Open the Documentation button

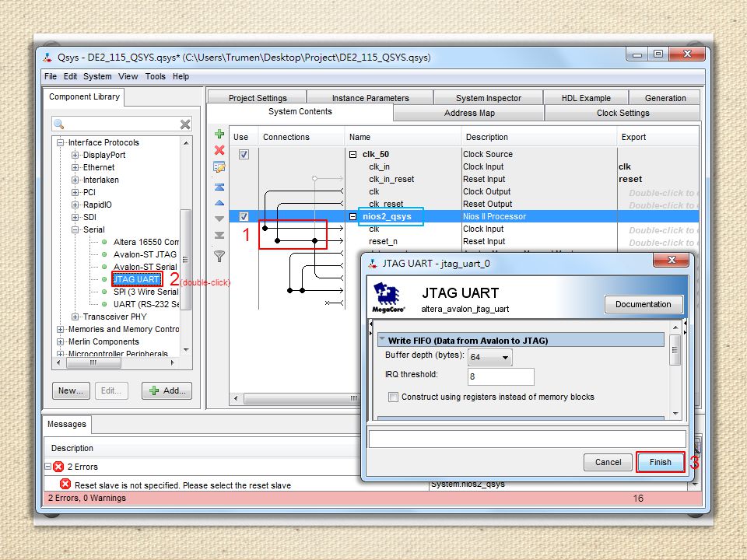[644, 304]
